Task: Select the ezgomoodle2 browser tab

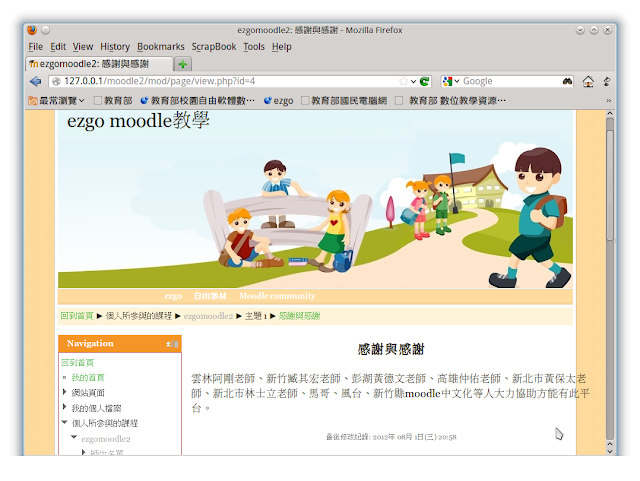Action: click(x=100, y=64)
